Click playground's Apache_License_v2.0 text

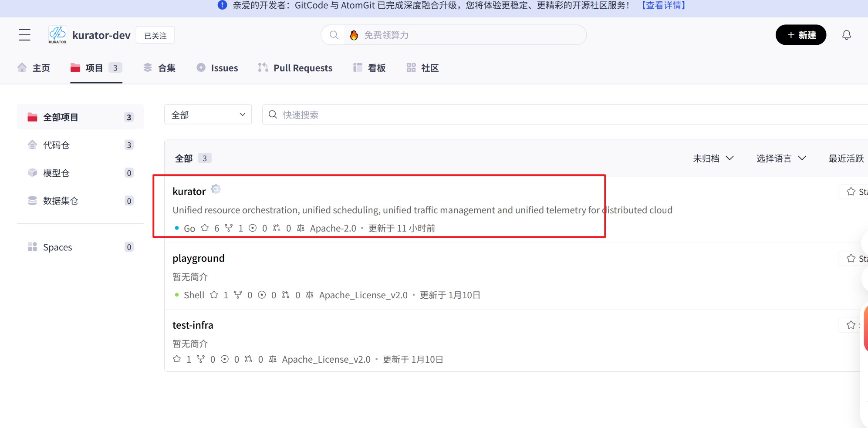pos(363,295)
